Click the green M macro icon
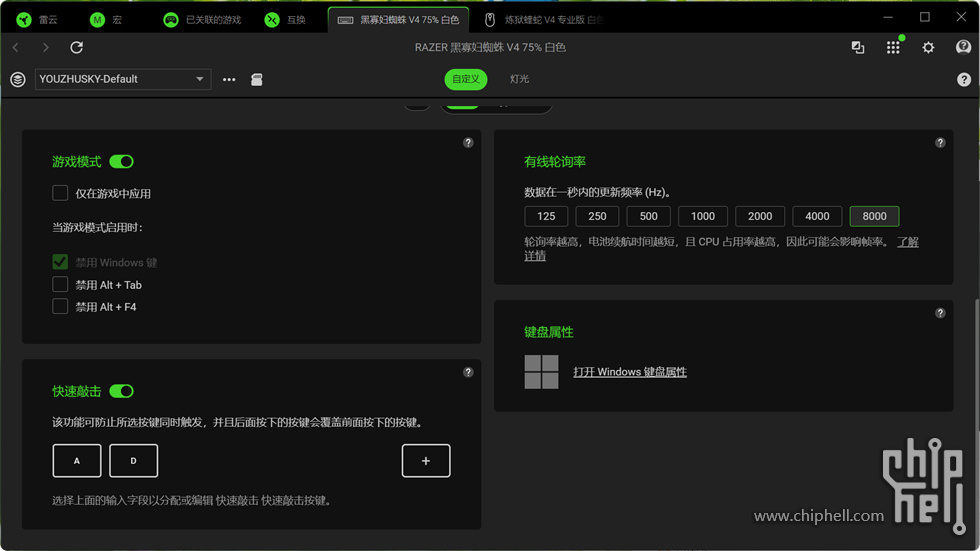The width and height of the screenshot is (980, 551). click(x=98, y=20)
